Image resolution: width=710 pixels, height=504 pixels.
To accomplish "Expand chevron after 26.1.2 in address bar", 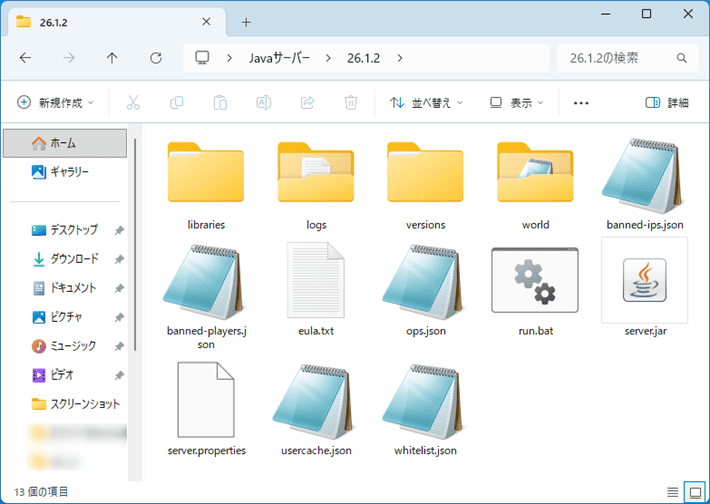I will (400, 58).
